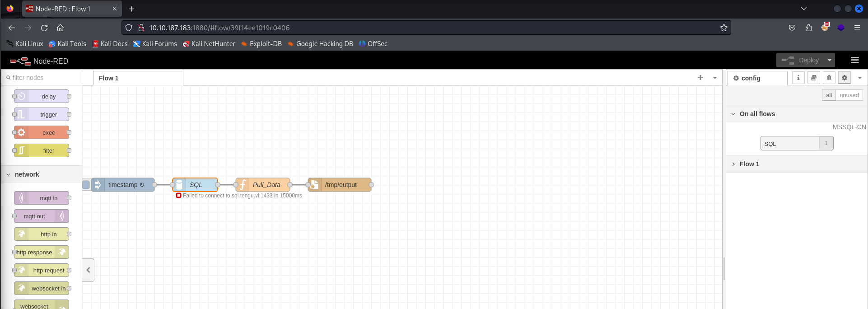Select the config sidebar tab
The height and width of the screenshot is (309, 868).
757,78
